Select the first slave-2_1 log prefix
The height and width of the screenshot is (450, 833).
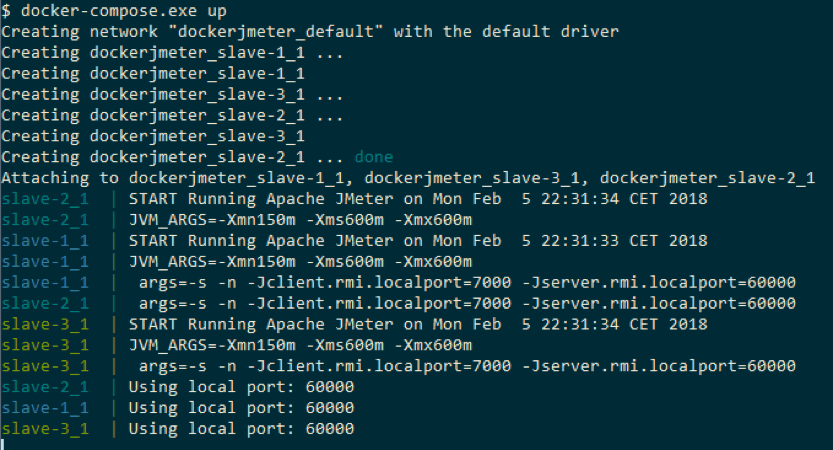pos(45,199)
